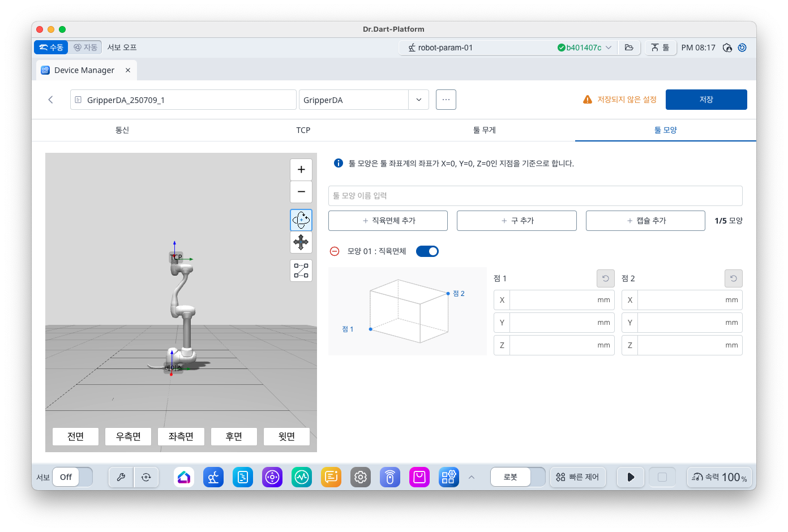Reset the 점 1 coordinates

click(605, 278)
